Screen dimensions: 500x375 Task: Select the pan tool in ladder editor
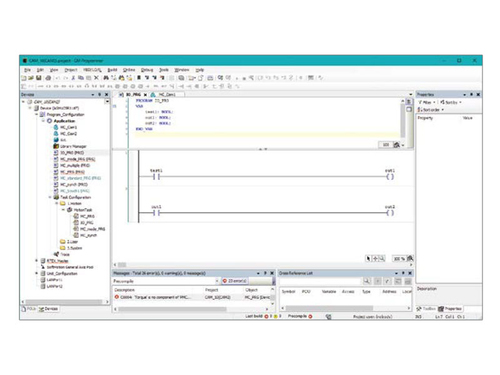point(375,258)
